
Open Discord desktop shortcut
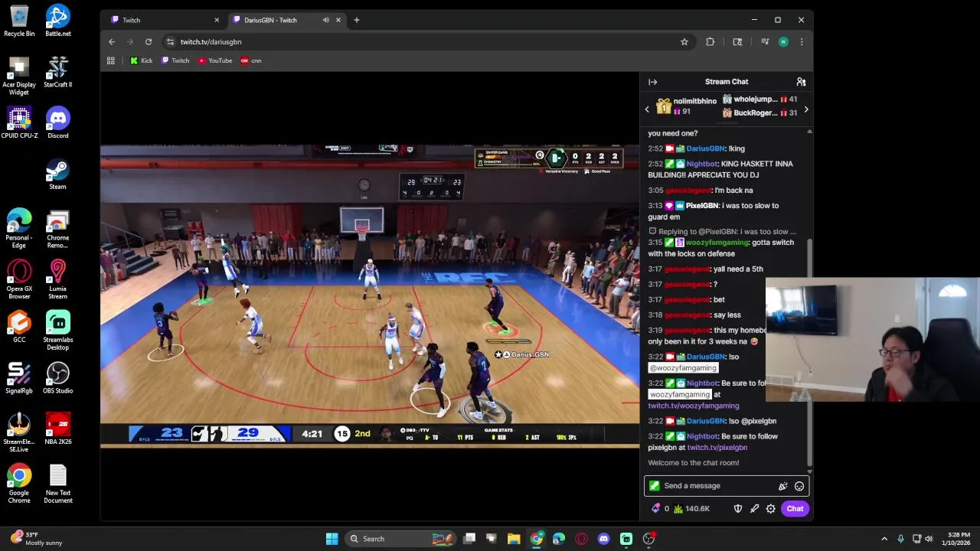58,122
